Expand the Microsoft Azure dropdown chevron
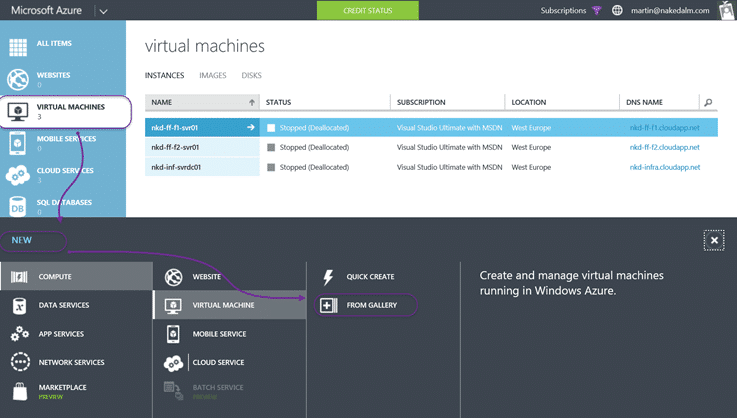 tap(103, 11)
